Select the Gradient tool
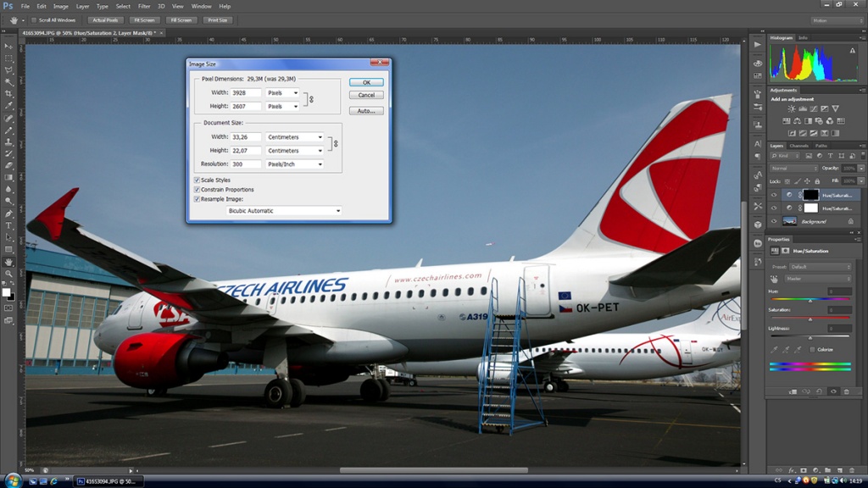Image resolution: width=868 pixels, height=488 pixels. coord(8,178)
